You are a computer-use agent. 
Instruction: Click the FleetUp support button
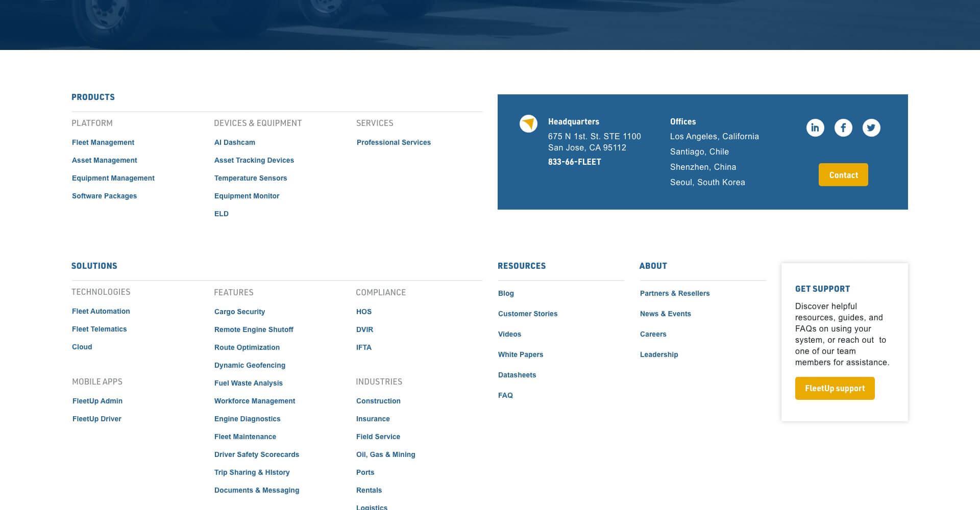coord(835,389)
